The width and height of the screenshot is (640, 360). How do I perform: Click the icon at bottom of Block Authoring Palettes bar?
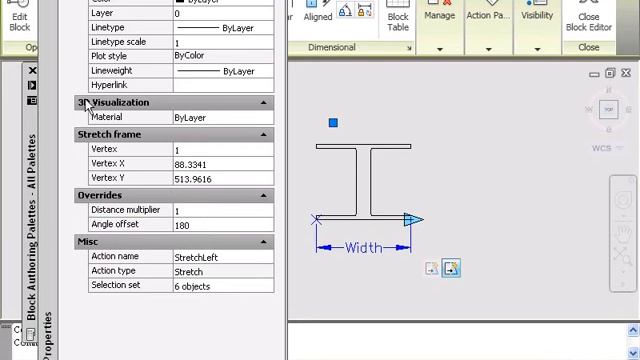[31, 334]
